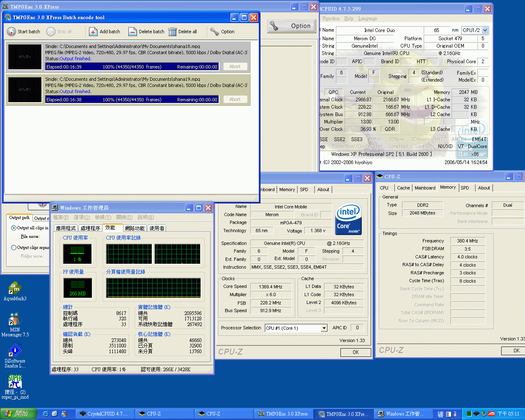Viewport: 525px width, 420px height.
Task: Click the thumbnail of the shana19.mpg batch item
Action: tap(25, 89)
